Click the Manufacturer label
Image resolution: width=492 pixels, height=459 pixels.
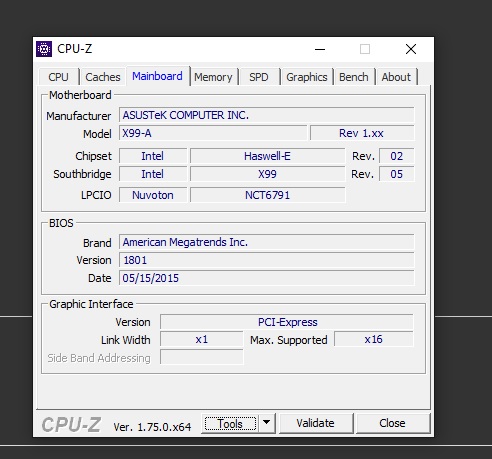(79, 116)
